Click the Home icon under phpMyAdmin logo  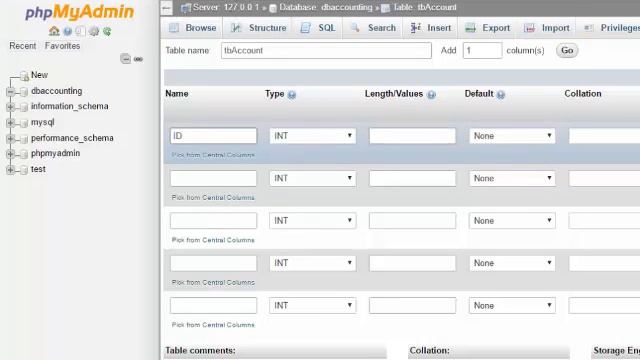54,31
